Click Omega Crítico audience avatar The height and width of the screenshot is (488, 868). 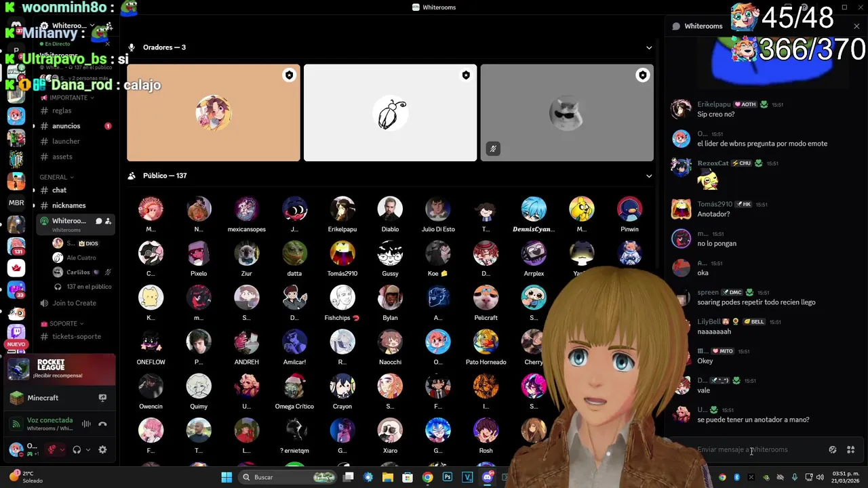click(x=294, y=386)
